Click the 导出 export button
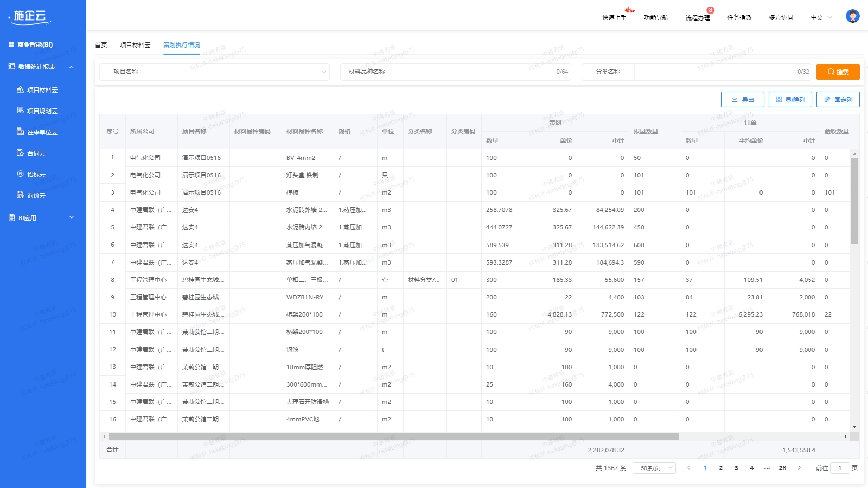The image size is (868, 488). 742,100
